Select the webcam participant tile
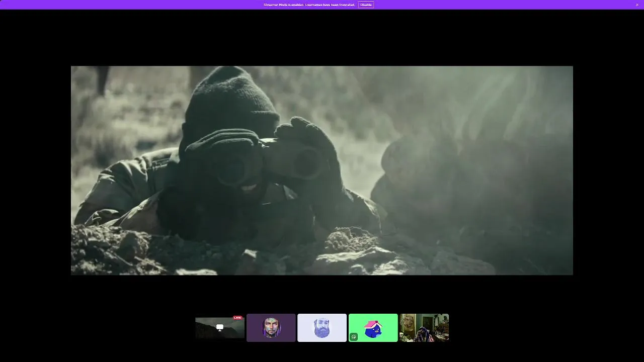644x362 pixels. tap(424, 328)
